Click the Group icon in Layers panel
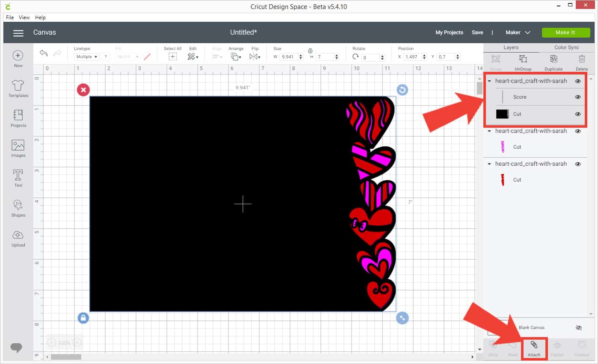Image resolution: width=598 pixels, height=364 pixels. pyautogui.click(x=495, y=59)
